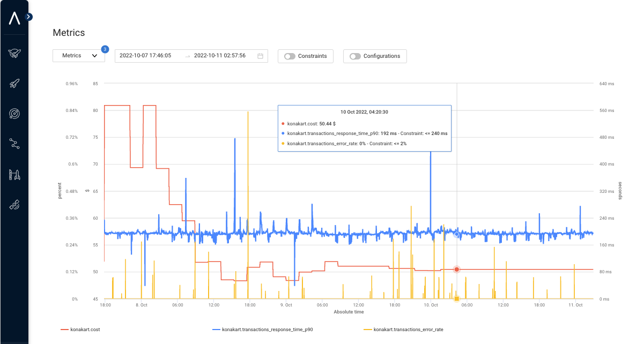Open the connected nodes workflow icon
Screen dimensions: 644x344
pyautogui.click(x=14, y=143)
